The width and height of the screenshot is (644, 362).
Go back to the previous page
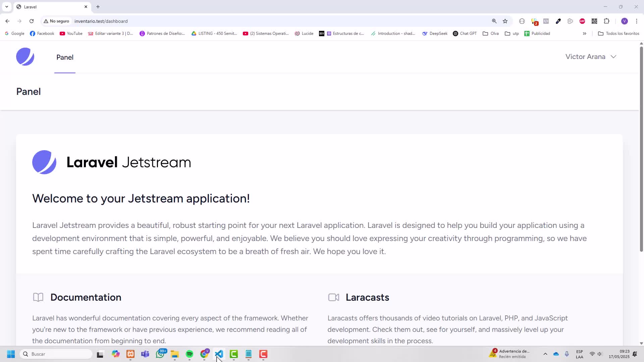tap(7, 21)
